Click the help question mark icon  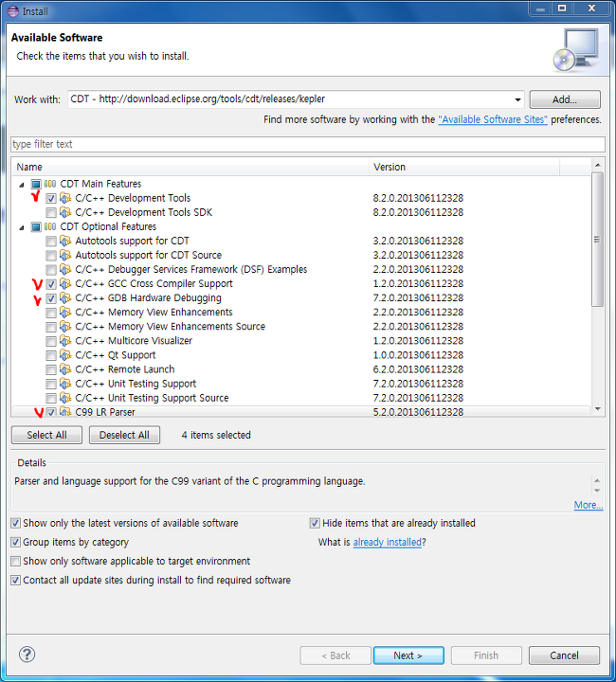[x=27, y=655]
